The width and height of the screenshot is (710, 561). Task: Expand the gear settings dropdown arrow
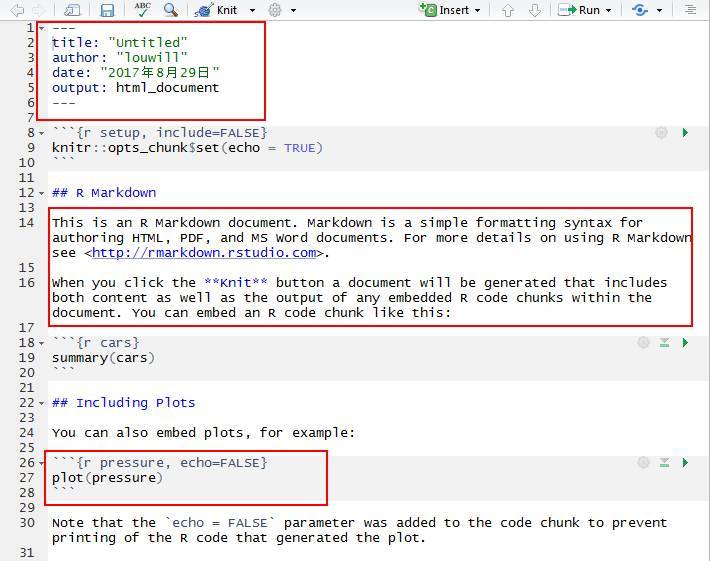[293, 10]
